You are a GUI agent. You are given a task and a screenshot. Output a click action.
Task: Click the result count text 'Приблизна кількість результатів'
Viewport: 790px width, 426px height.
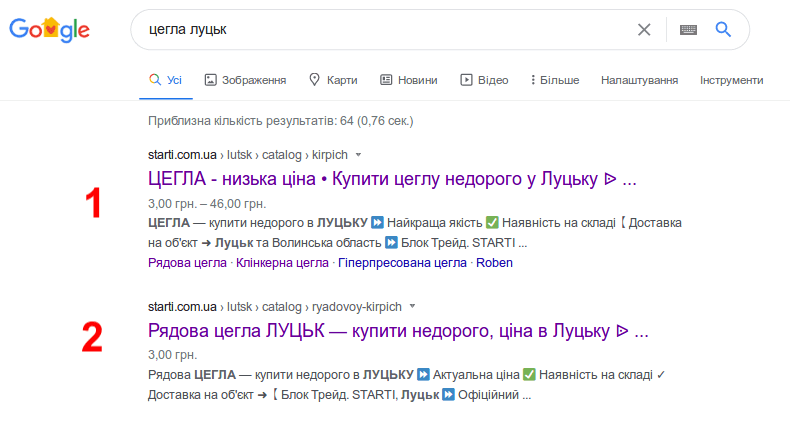click(281, 121)
